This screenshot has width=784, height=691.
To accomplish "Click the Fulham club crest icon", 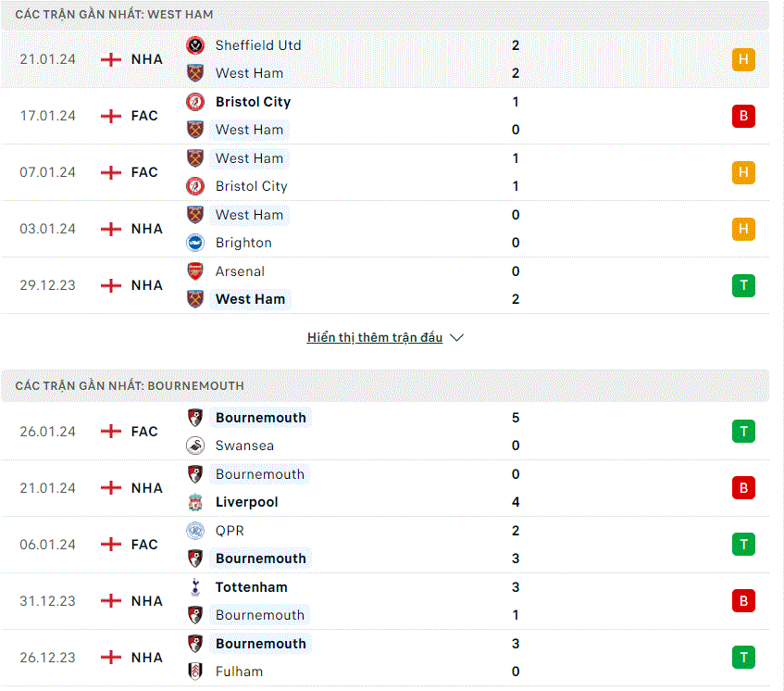I will [x=195, y=672].
